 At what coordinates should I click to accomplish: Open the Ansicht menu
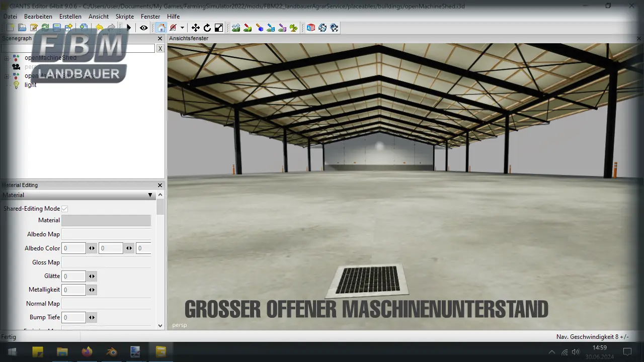pos(99,17)
